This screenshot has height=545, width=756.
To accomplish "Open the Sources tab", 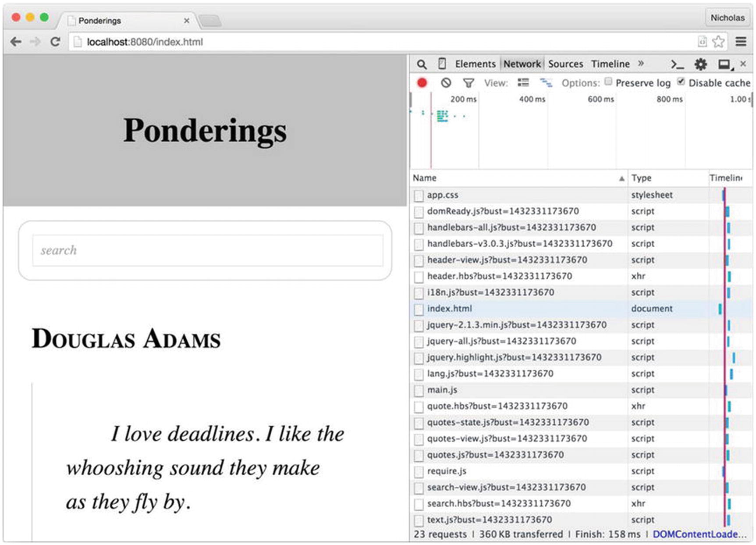I will [565, 64].
